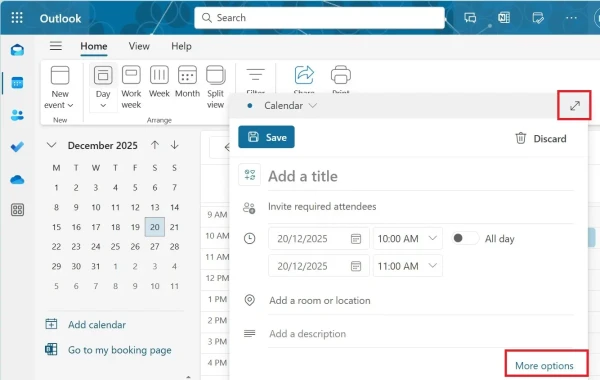Select December 25 in mini calendar

(116, 246)
